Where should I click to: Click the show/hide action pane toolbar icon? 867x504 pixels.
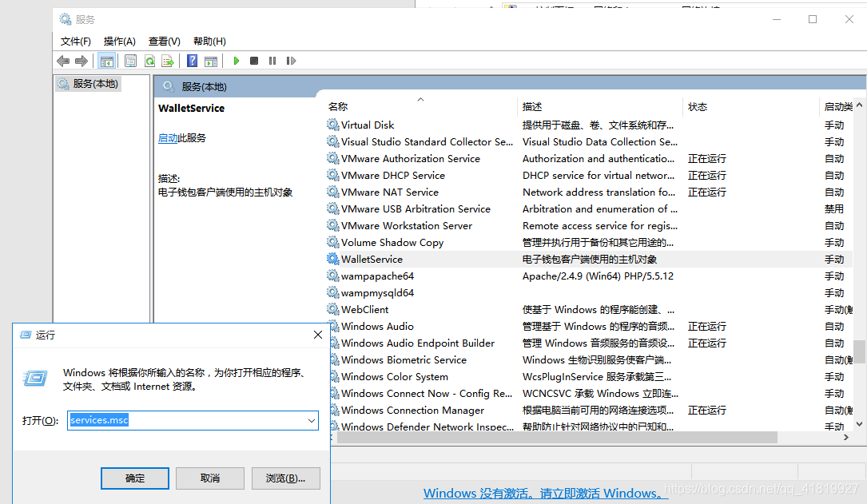tap(211, 61)
